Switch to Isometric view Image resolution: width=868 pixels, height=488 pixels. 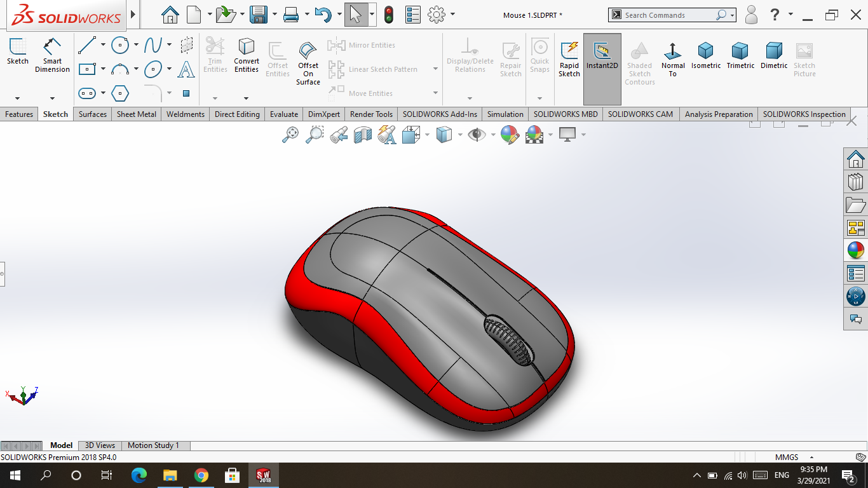tap(706, 56)
